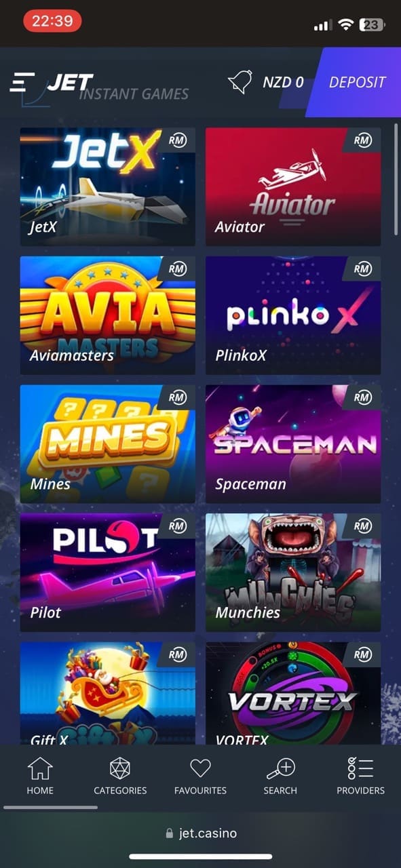
Task: Open the Providers checklist icon
Action: click(x=360, y=769)
